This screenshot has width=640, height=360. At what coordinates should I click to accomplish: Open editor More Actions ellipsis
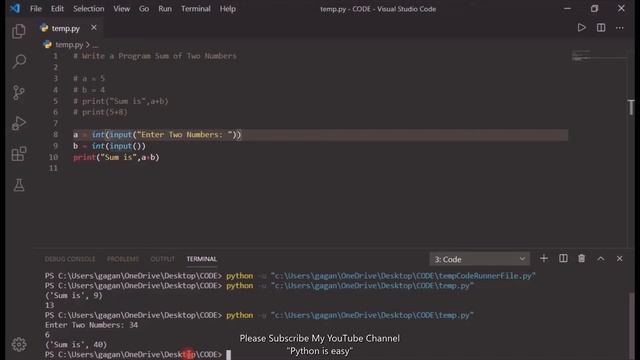coord(620,28)
